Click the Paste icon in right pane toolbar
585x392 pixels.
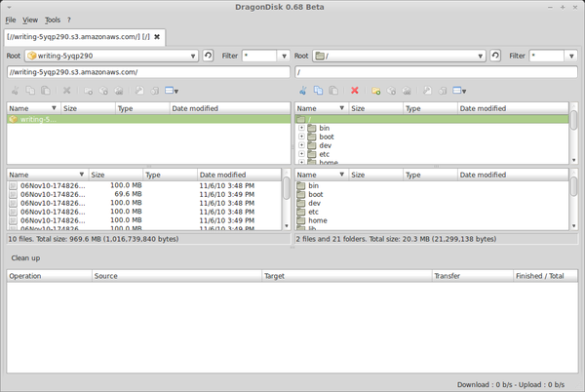click(332, 91)
